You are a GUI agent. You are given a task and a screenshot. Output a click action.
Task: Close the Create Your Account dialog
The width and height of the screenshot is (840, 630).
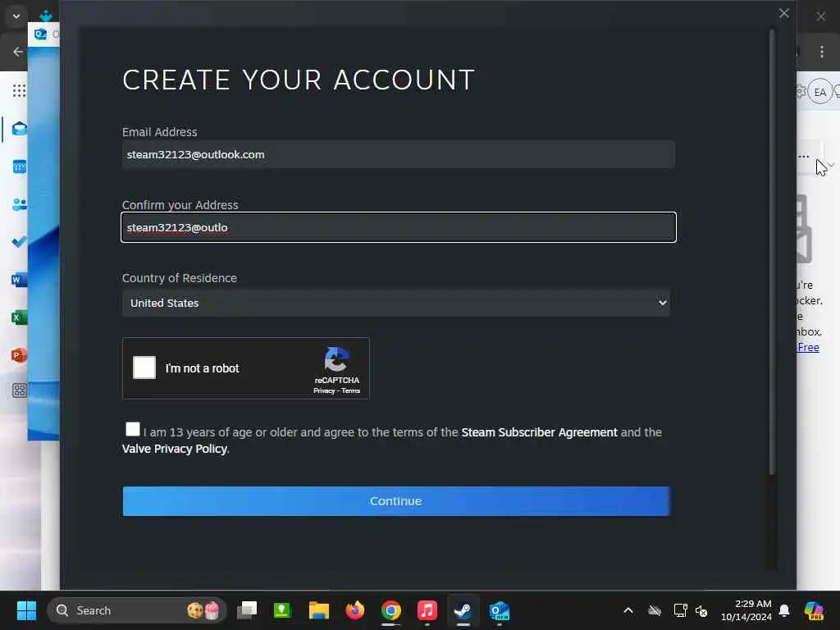[783, 13]
